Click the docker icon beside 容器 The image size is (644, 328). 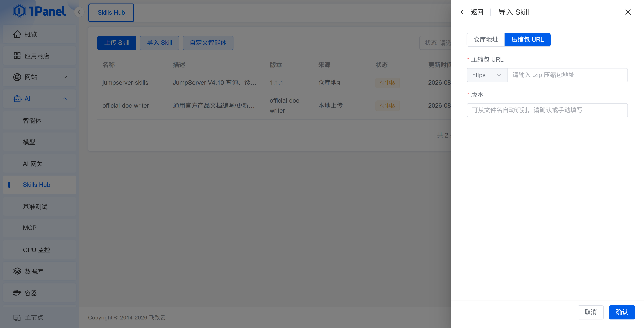pyautogui.click(x=17, y=293)
